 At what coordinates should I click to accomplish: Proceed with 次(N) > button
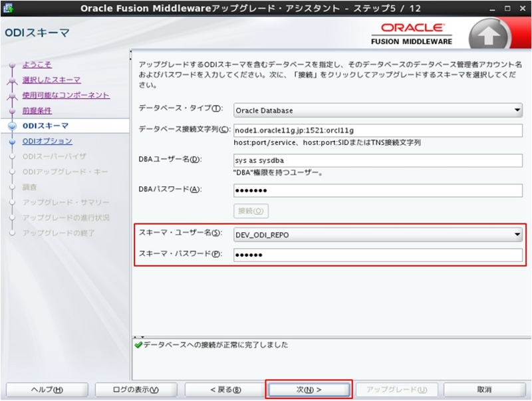(309, 390)
